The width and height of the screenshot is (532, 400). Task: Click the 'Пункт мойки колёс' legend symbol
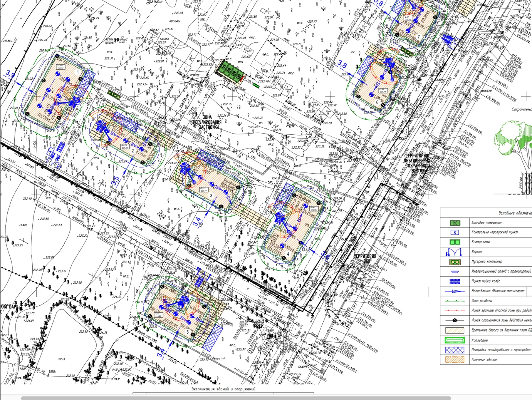click(x=455, y=281)
